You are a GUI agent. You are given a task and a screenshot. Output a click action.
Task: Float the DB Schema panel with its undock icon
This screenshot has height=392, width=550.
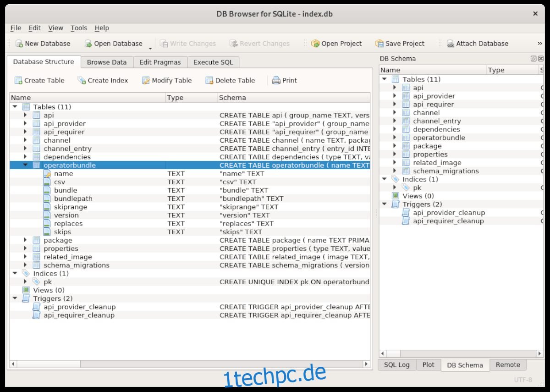(533, 59)
